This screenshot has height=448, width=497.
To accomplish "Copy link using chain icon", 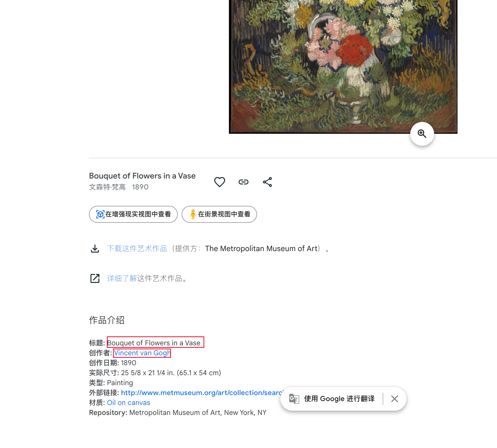I will click(244, 182).
